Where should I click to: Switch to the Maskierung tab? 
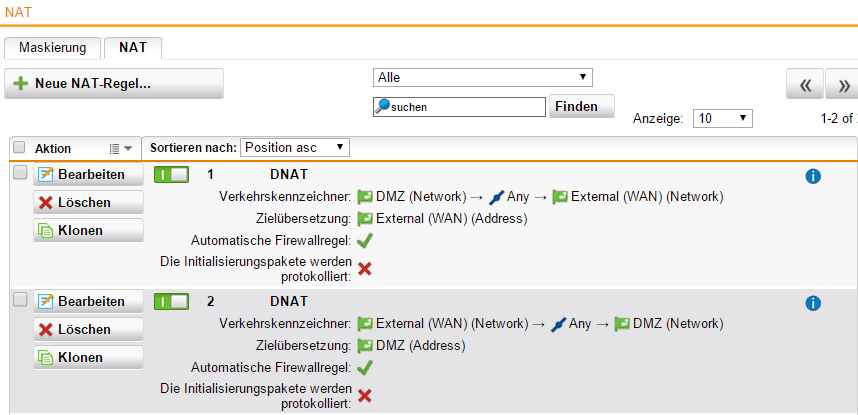click(53, 47)
